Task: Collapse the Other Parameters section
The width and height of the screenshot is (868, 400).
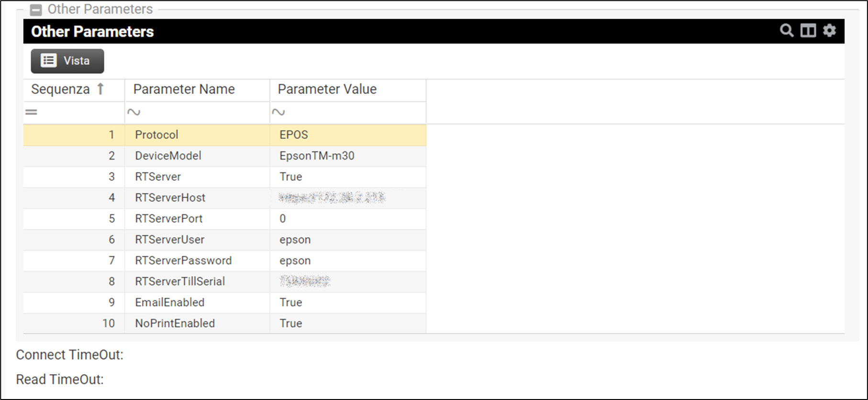Action: pyautogui.click(x=35, y=10)
